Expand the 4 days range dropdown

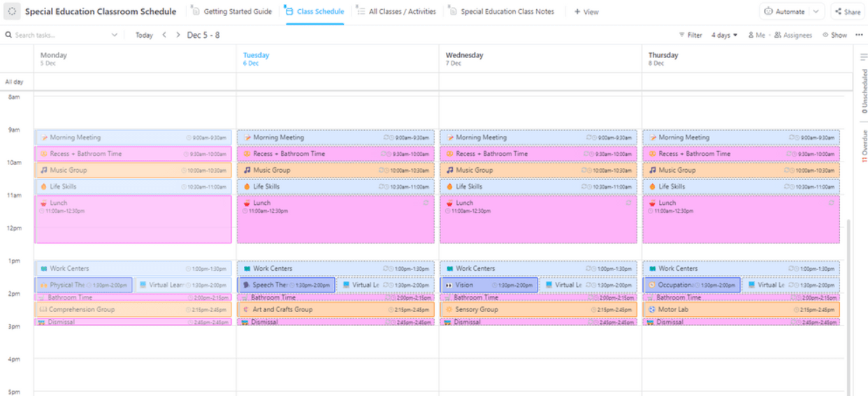[724, 35]
